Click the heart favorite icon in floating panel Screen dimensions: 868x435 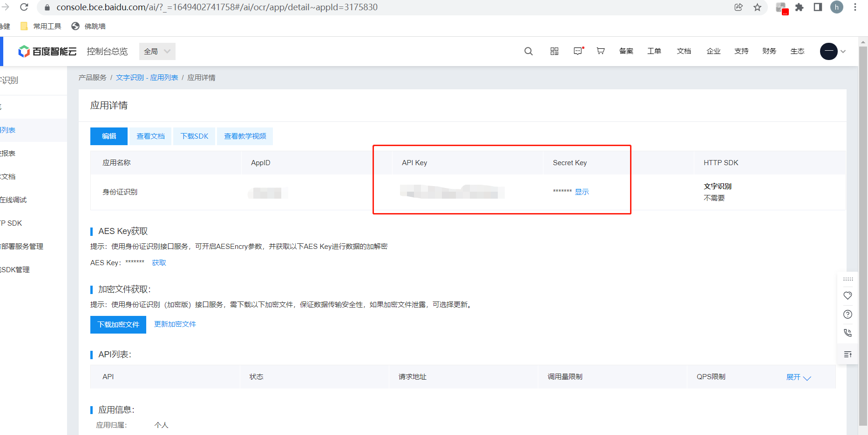[x=848, y=295]
